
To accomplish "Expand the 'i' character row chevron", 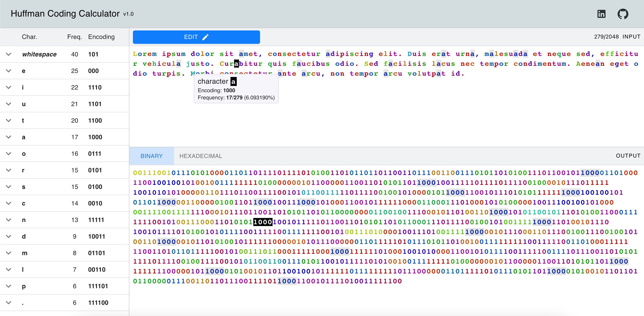I will pyautogui.click(x=9, y=87).
